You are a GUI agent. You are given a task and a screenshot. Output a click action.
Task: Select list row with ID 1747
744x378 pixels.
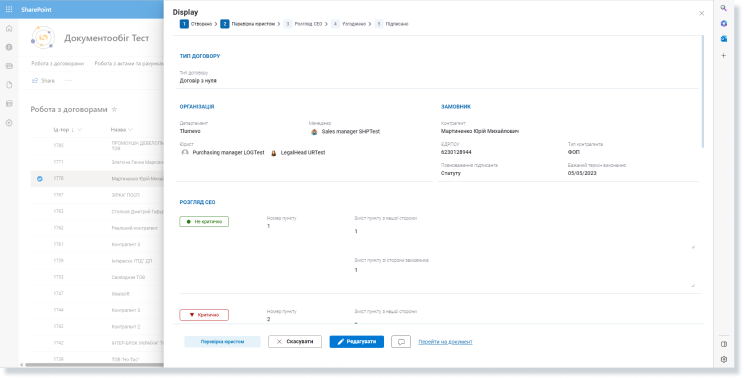(97, 294)
